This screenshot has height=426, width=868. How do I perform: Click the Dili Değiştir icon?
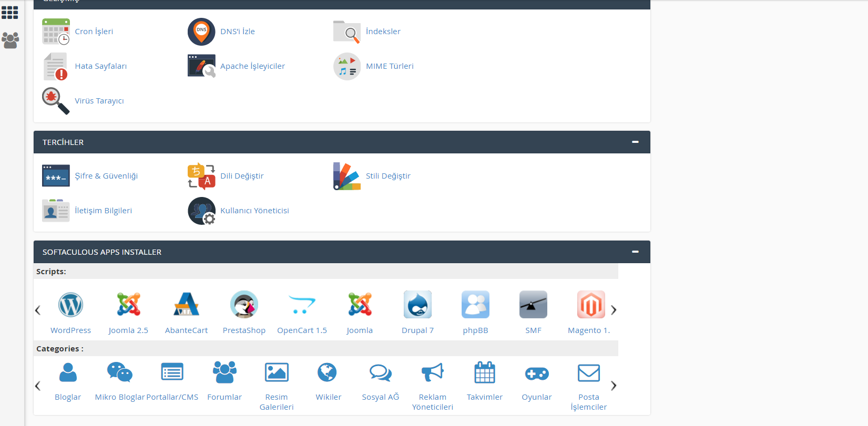[201, 176]
